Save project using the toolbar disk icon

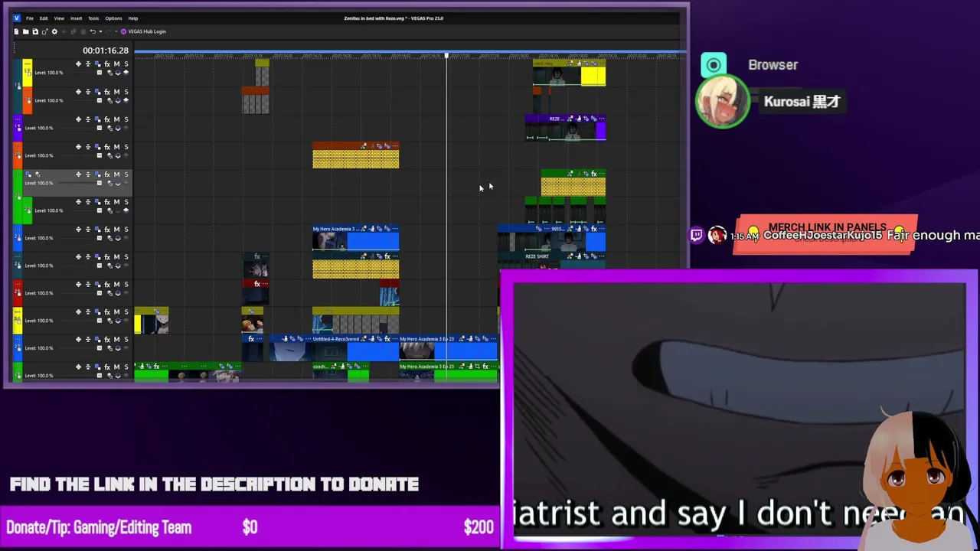[x=35, y=31]
